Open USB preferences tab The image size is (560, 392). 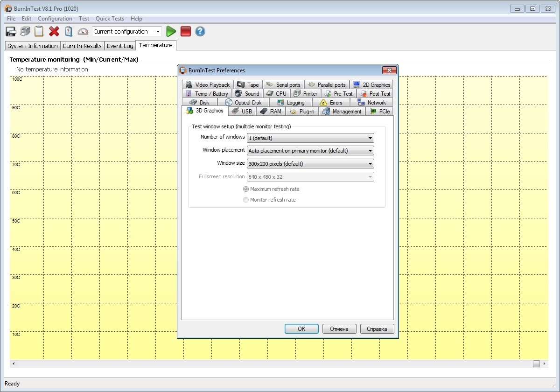pyautogui.click(x=242, y=111)
